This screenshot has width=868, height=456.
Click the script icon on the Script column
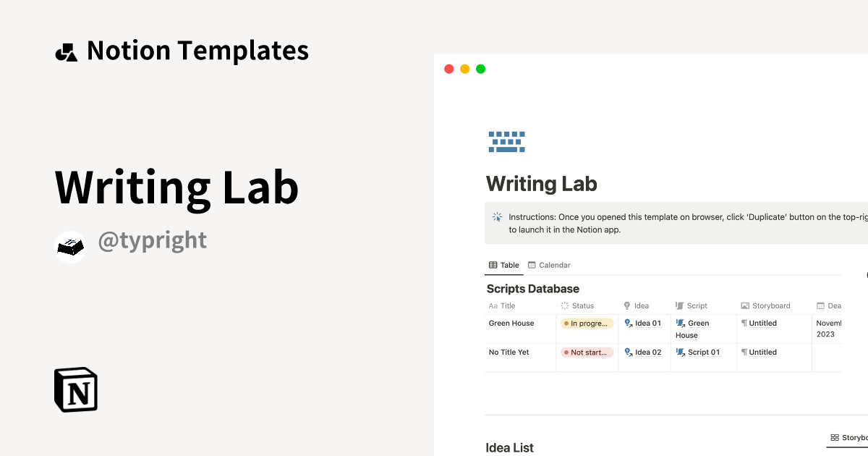(678, 305)
